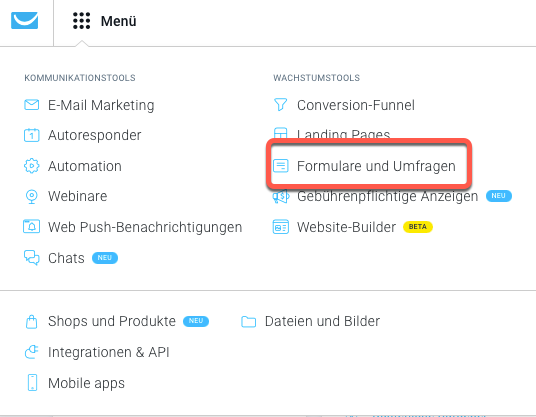This screenshot has height=417, width=536.
Task: Click the Dateien und Bilder folder icon
Action: [249, 322]
